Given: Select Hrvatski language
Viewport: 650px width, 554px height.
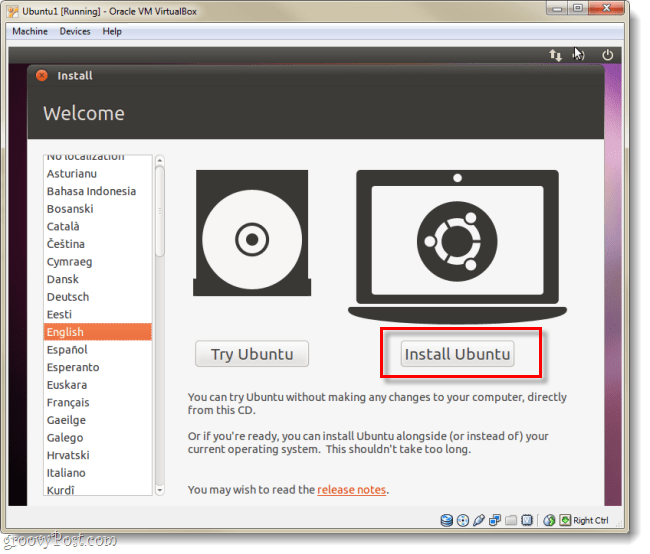Looking at the screenshot, I should (x=98, y=455).
